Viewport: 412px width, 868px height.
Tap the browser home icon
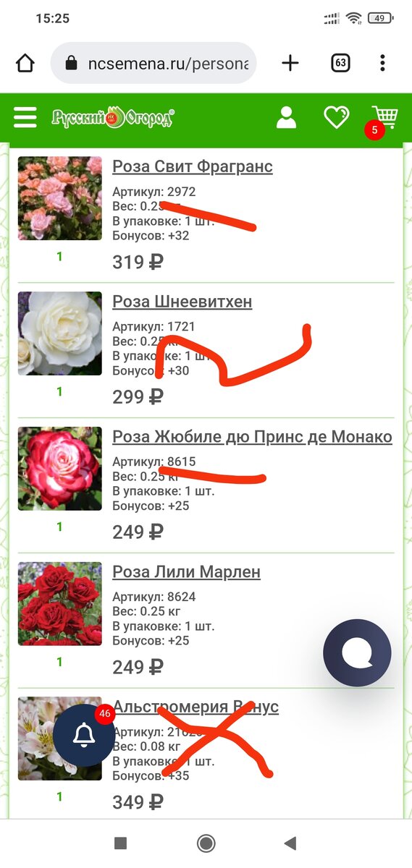[25, 63]
